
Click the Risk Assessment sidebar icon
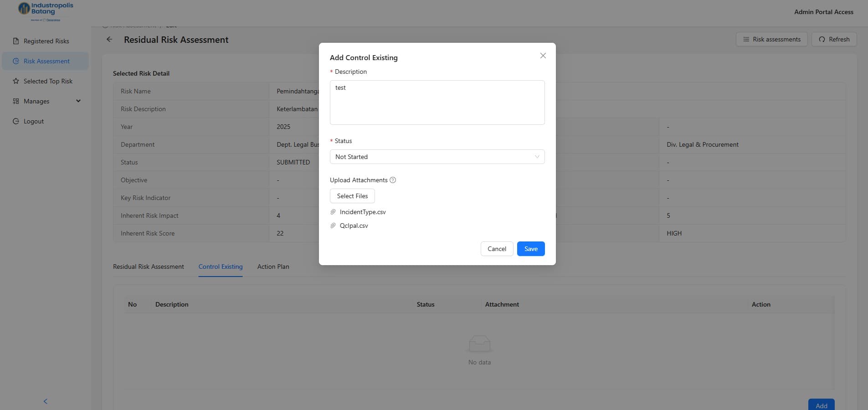pos(16,61)
